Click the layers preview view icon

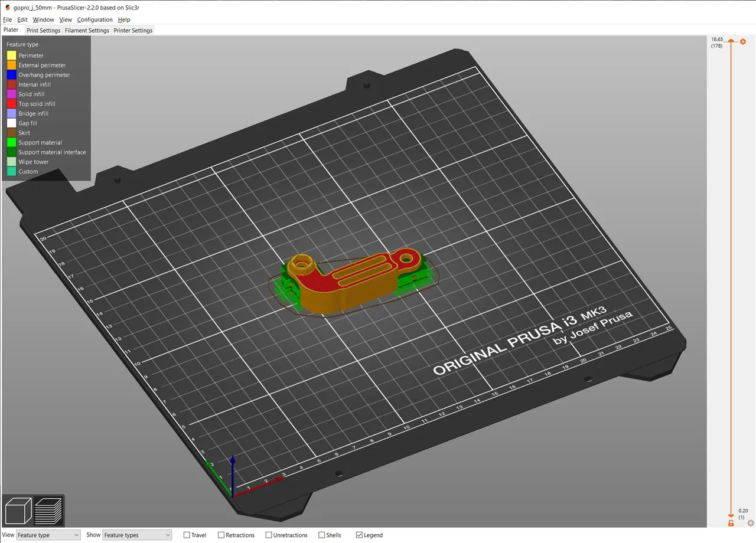pos(48,510)
